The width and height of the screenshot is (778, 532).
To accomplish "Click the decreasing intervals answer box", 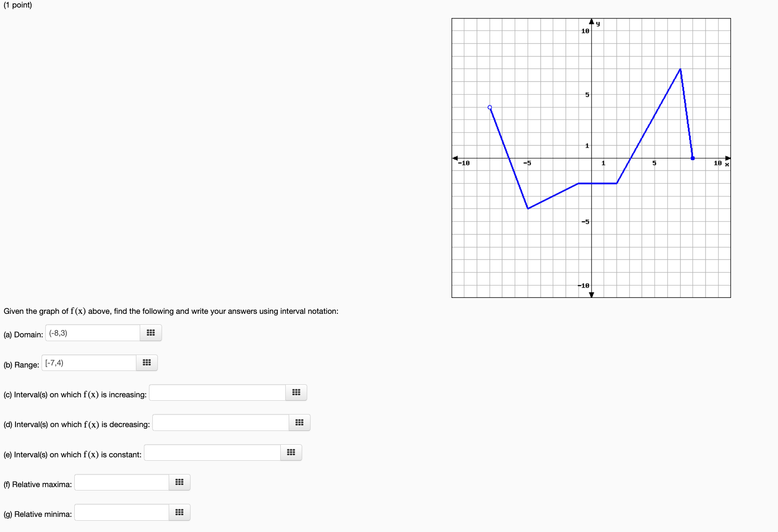I will tap(220, 422).
